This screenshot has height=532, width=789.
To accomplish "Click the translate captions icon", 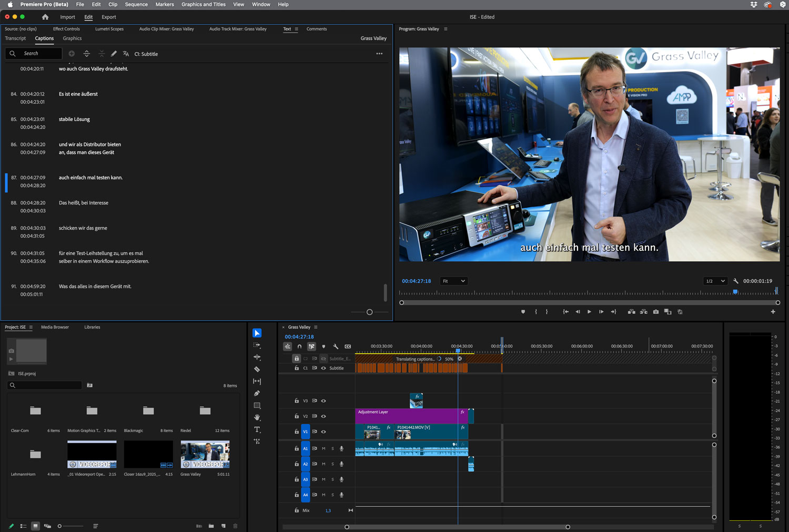I will click(126, 54).
